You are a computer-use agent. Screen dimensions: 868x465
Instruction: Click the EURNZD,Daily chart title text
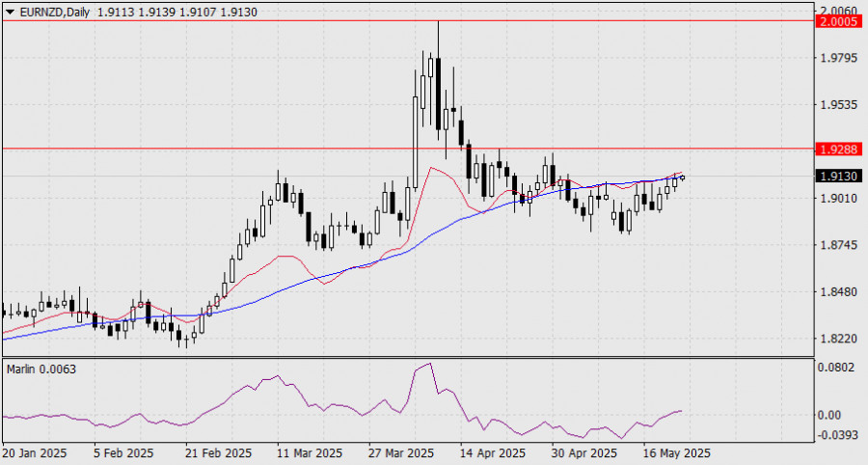54,12
